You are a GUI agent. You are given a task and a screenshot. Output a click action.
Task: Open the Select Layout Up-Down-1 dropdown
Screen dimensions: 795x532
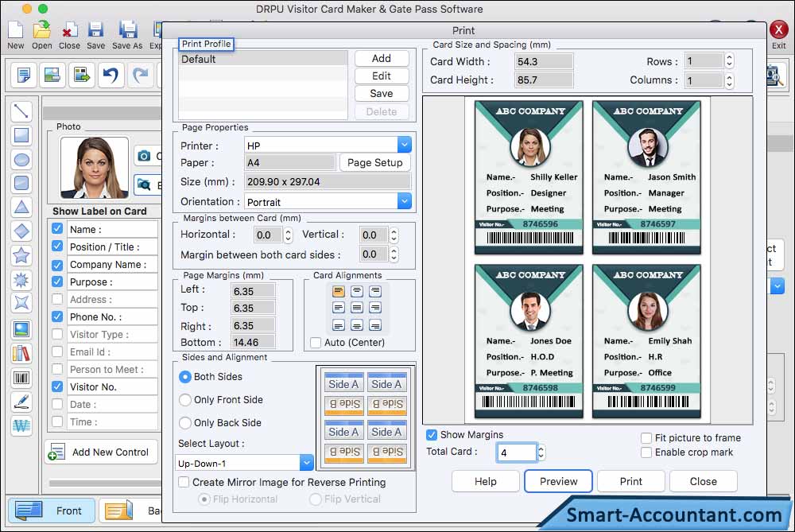306,463
